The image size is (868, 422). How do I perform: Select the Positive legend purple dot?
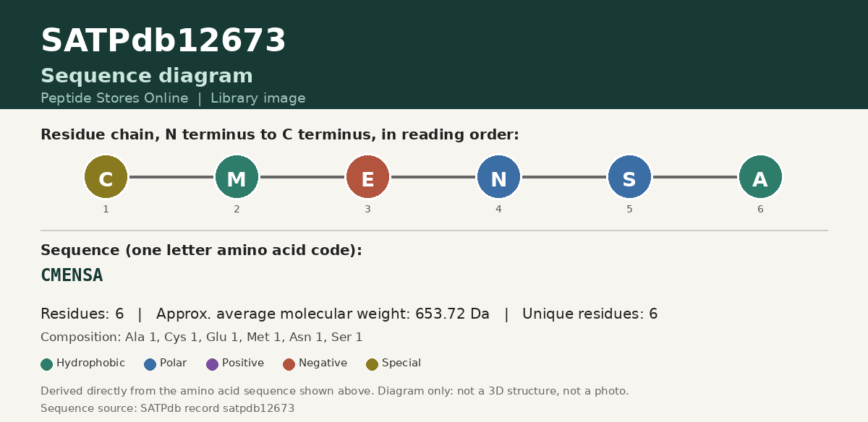point(212,364)
